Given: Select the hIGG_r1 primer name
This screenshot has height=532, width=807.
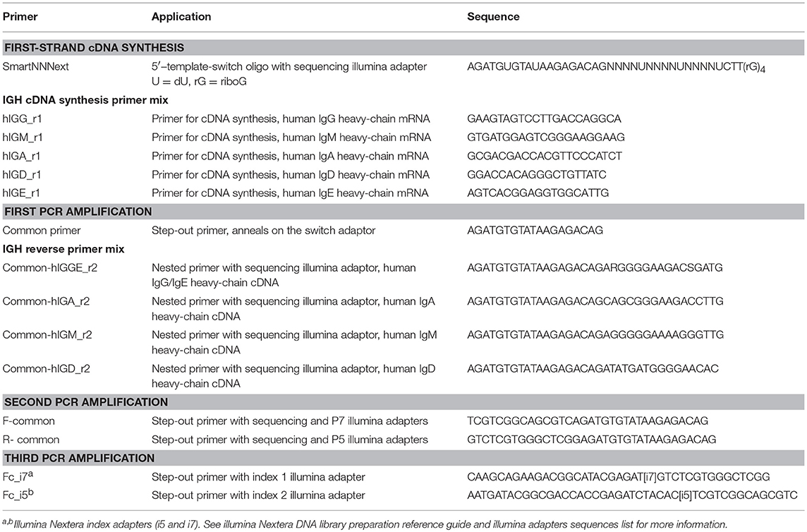Looking at the screenshot, I should pos(22,119).
